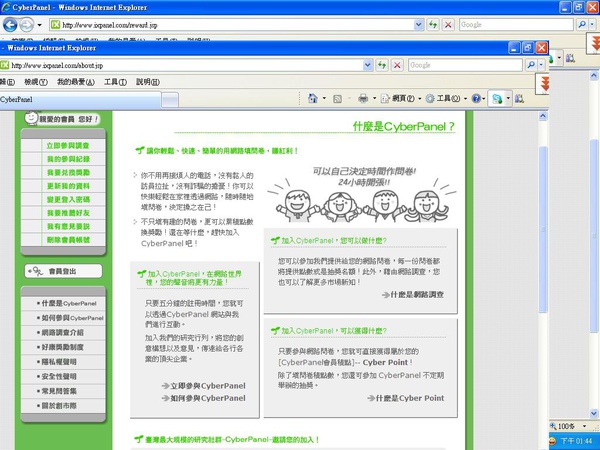Click the Forward button in the background window
The image size is (600, 450).
click(x=26, y=25)
